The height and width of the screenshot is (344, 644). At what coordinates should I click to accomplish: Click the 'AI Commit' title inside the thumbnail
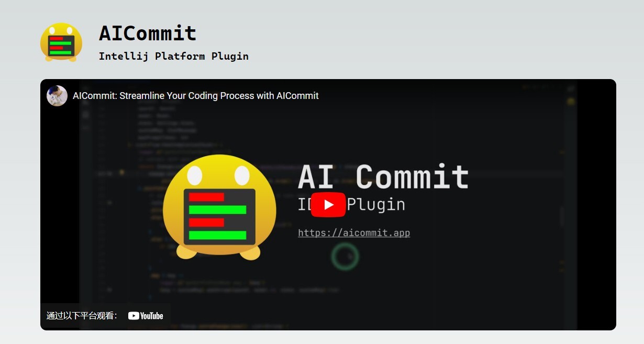pyautogui.click(x=385, y=176)
